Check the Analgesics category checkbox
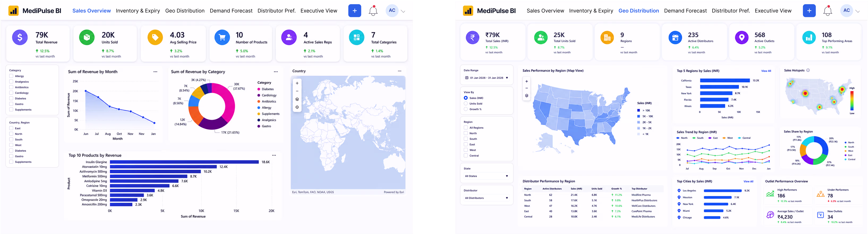 (x=11, y=82)
